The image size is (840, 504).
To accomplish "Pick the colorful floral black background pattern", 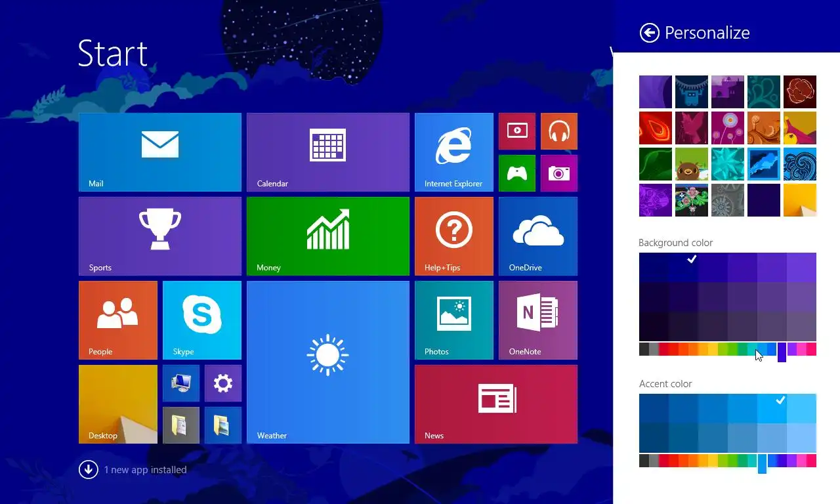I will (692, 200).
